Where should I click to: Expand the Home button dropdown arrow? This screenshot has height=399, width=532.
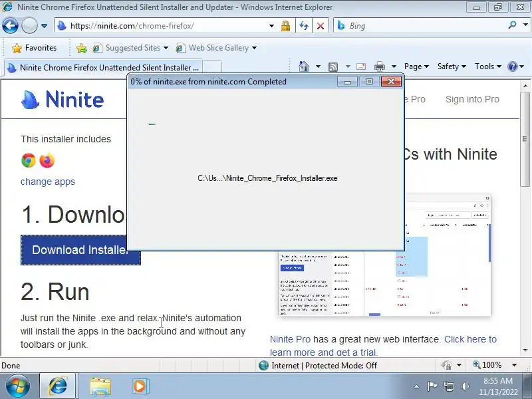tap(318, 66)
